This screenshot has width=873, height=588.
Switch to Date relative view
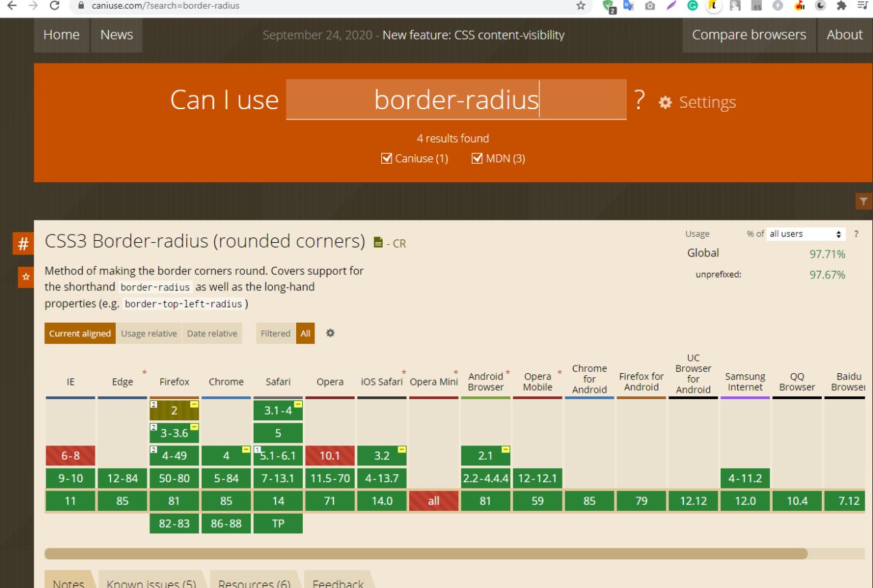pos(212,334)
